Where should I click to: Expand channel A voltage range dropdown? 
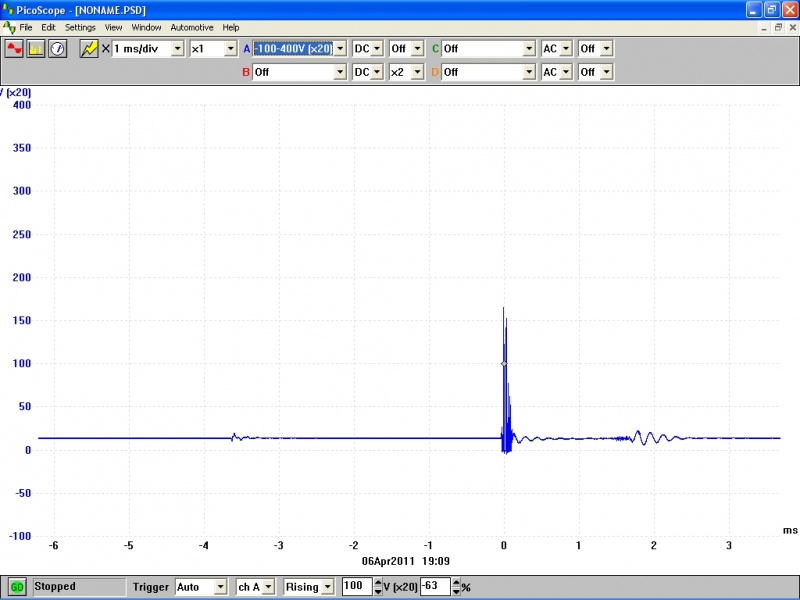(339, 48)
